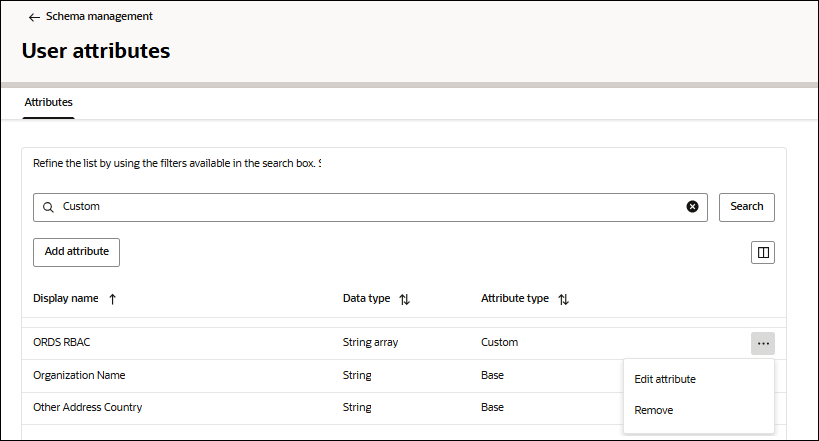Image resolution: width=819 pixels, height=441 pixels.
Task: Click the Data type column header
Action: coord(366,299)
